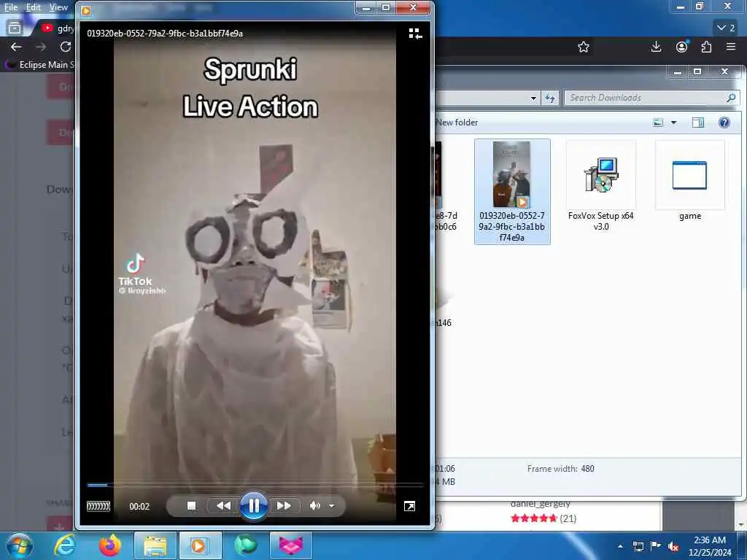Open the Eclipse Main bookmark
The image size is (747, 560).
41,65
